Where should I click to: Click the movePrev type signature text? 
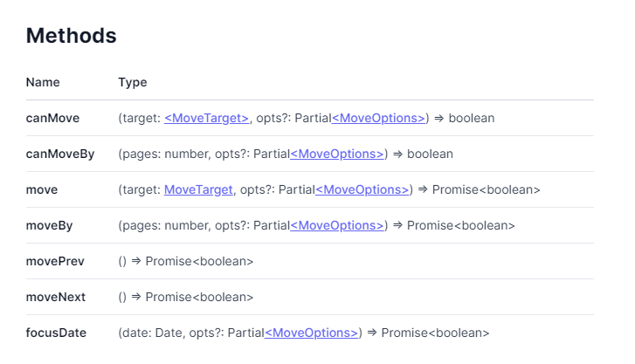click(186, 261)
